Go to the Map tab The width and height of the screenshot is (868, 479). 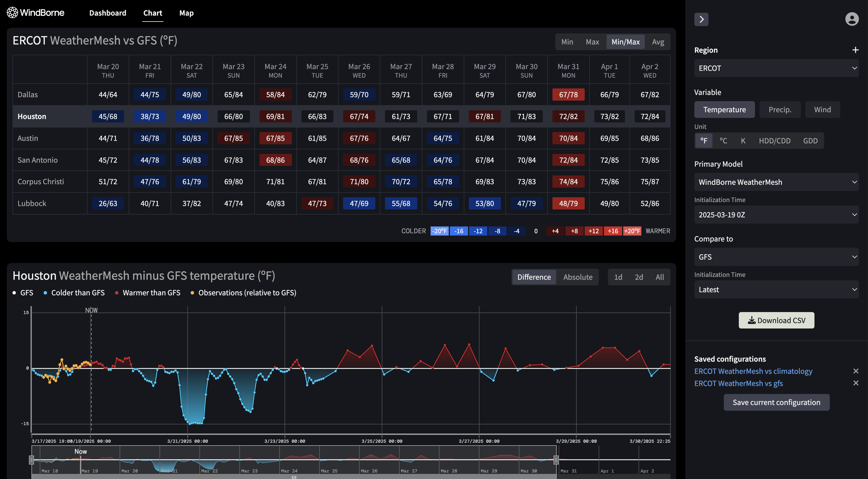186,13
